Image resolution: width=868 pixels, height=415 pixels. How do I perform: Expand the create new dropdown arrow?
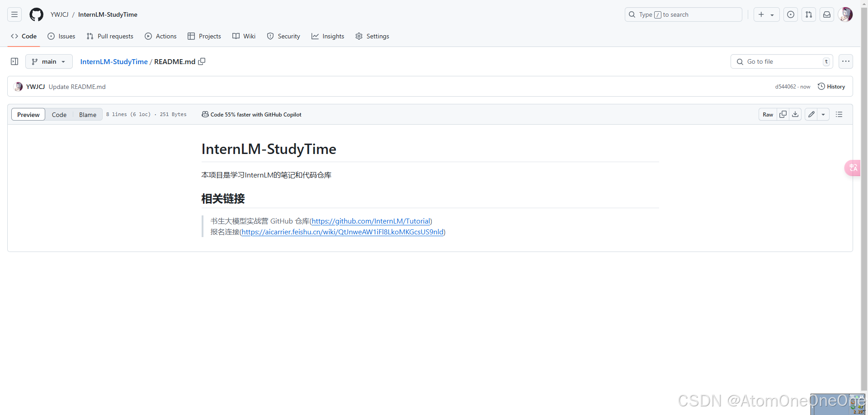point(772,15)
